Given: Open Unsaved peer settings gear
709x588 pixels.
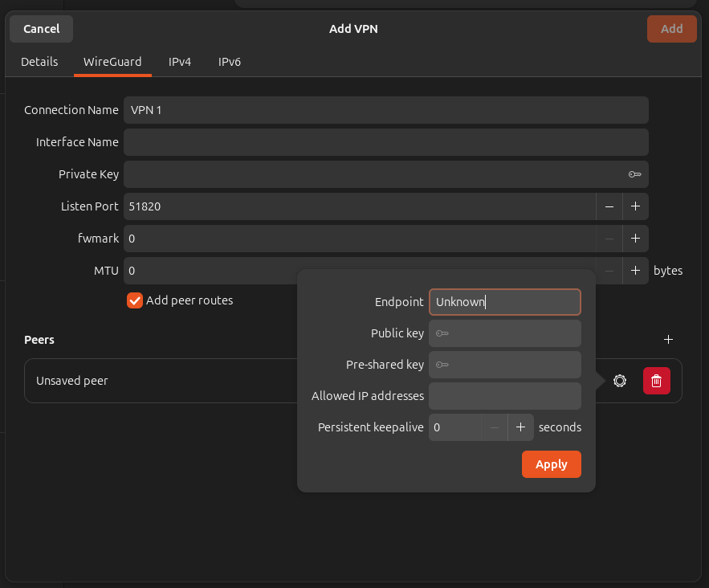Looking at the screenshot, I should 619,381.
